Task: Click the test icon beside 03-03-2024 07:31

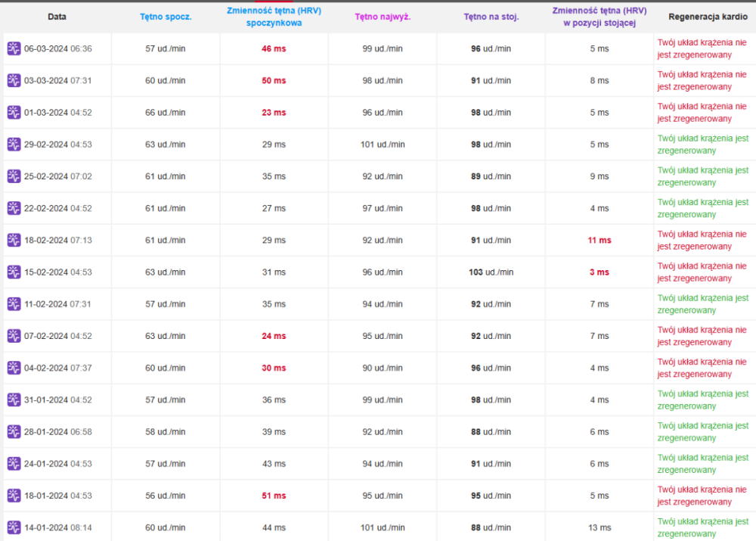Action: pos(14,81)
